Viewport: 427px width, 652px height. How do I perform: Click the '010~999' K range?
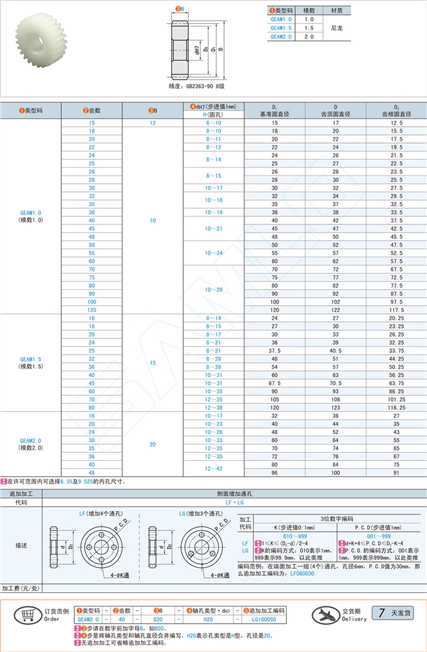(x=295, y=536)
